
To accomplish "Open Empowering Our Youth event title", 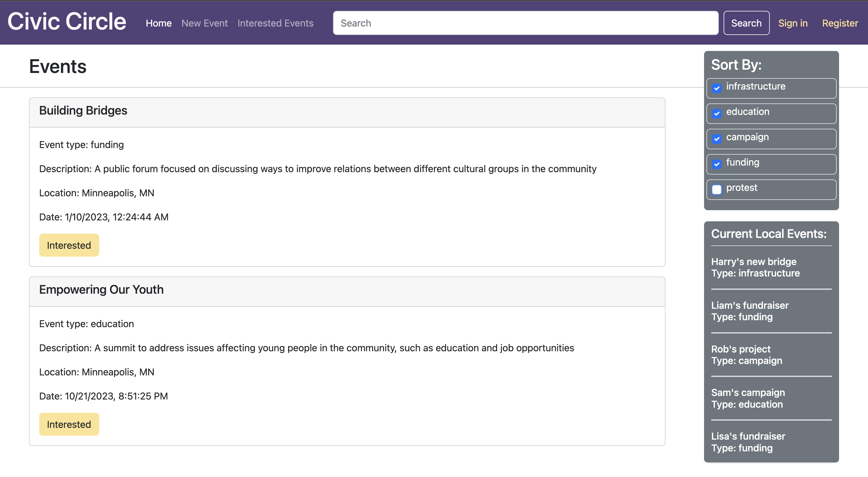I will click(102, 289).
